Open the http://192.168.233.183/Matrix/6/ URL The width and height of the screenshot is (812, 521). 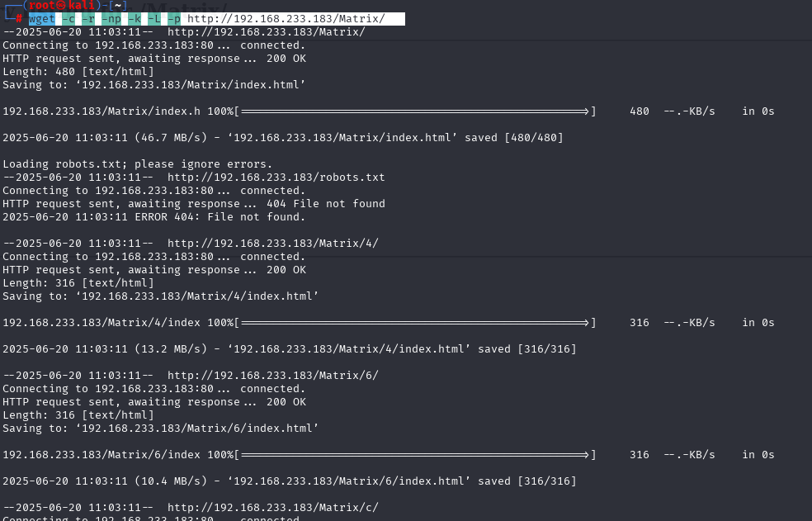tap(273, 376)
